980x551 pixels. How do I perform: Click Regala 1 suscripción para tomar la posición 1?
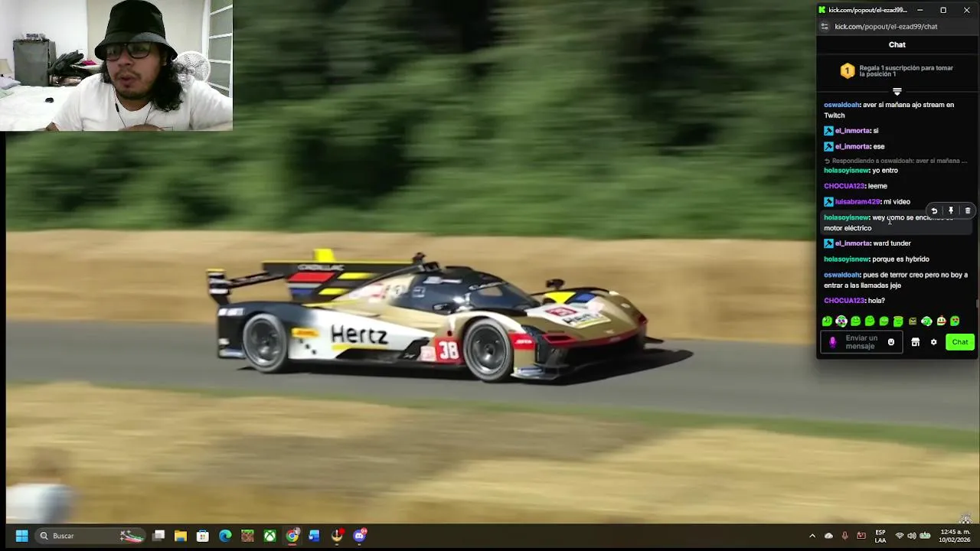[906, 71]
